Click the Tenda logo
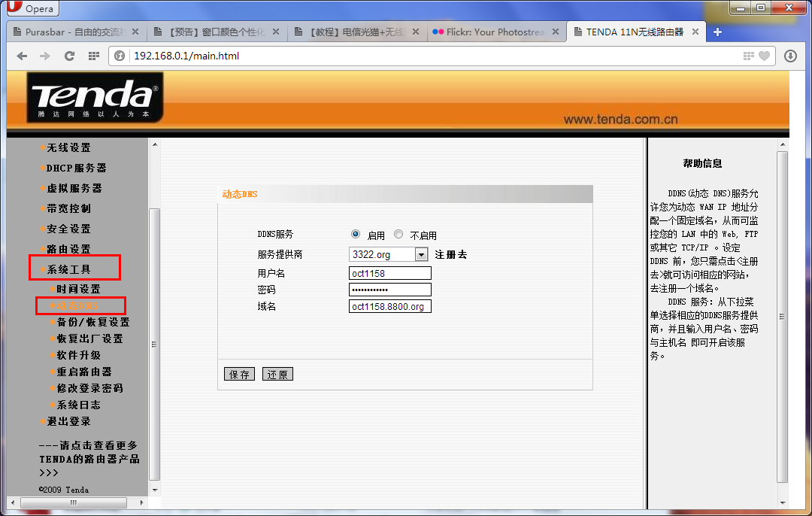The image size is (812, 516). coord(95,98)
